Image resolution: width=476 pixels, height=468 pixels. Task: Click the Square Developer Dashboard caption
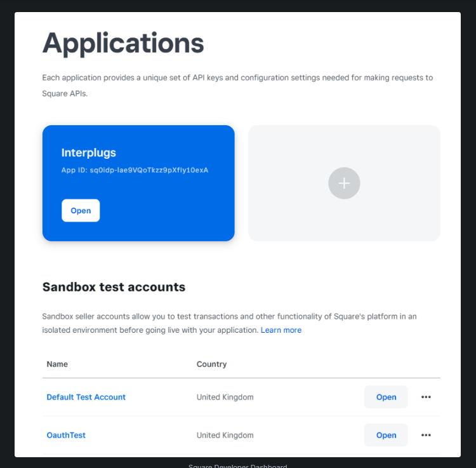pos(237,465)
